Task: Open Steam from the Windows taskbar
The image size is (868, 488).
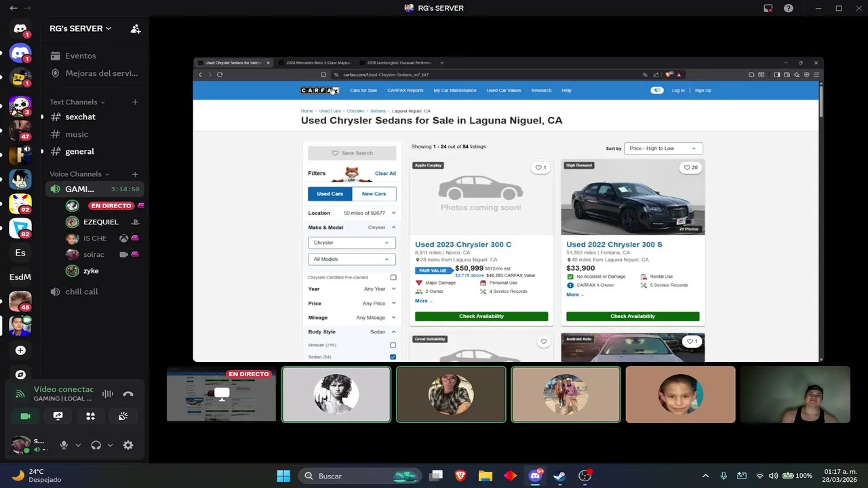Action: pyautogui.click(x=559, y=476)
